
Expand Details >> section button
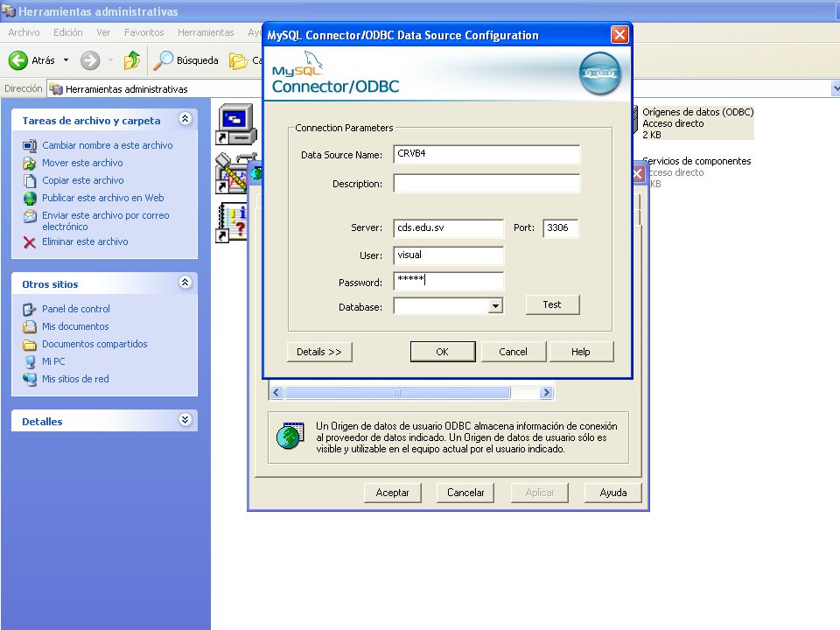[319, 352]
